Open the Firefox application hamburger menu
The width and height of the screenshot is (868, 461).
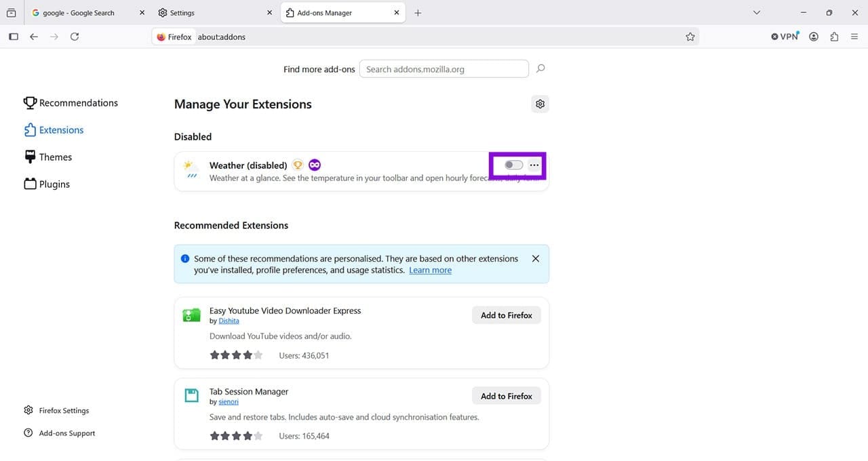pyautogui.click(x=854, y=37)
